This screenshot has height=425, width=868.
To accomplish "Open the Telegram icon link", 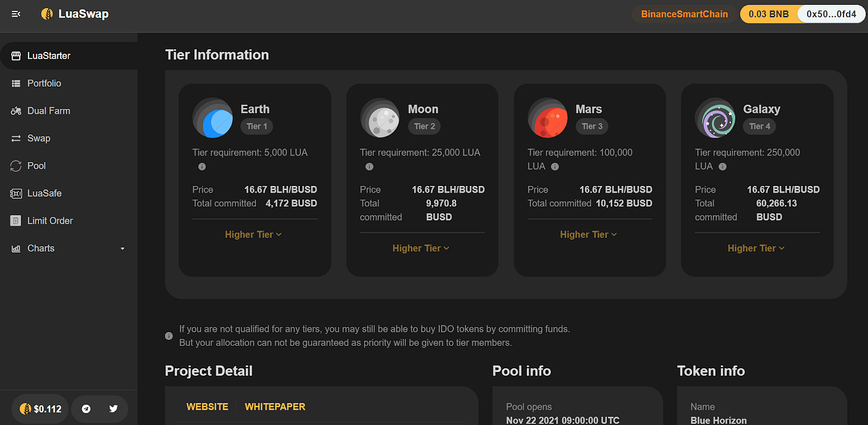I will [x=86, y=409].
